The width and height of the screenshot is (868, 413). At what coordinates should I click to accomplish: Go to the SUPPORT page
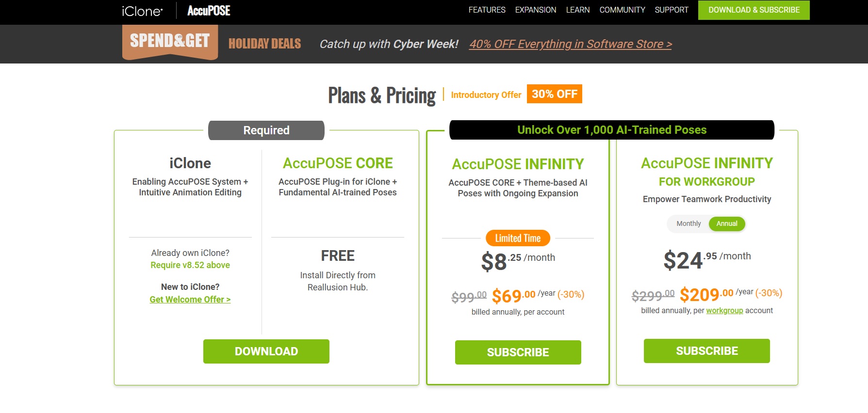point(672,10)
